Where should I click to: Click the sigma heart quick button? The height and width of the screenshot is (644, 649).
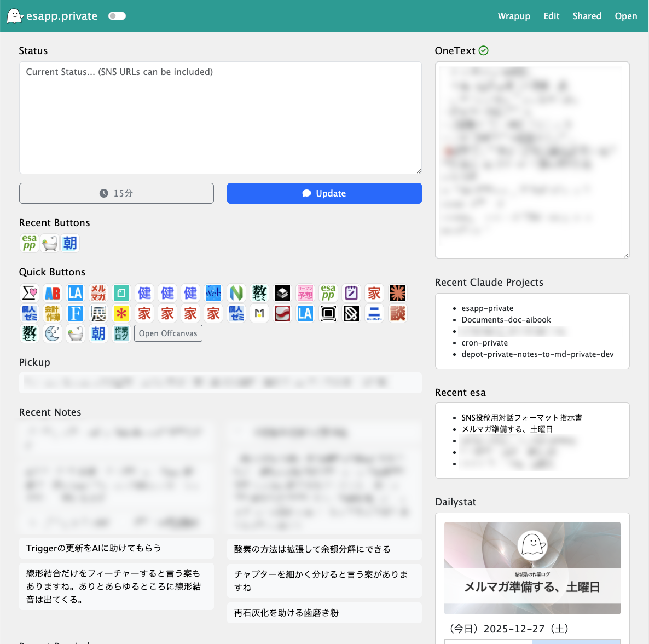click(30, 293)
